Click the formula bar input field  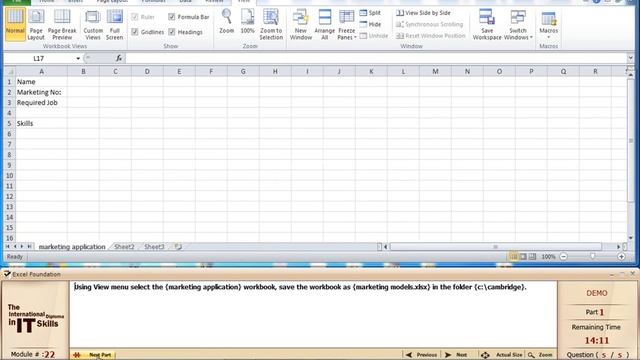click(376, 58)
